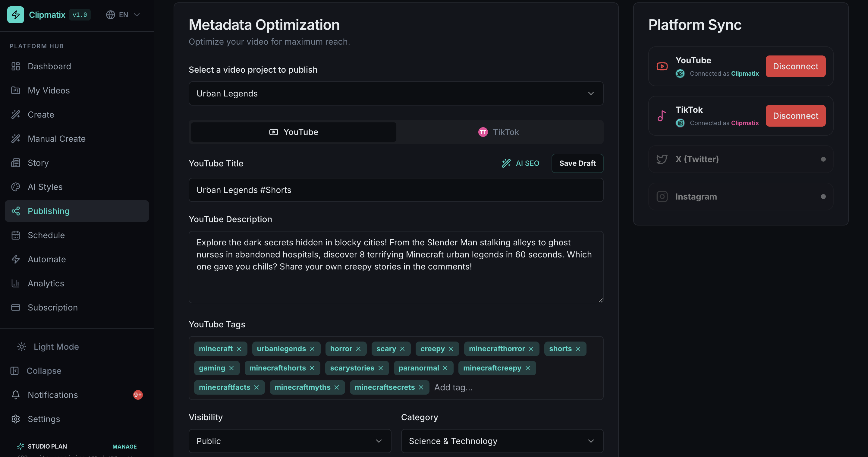Click the Story sidebar icon
Screen dimensions: 868x457
[15, 163]
